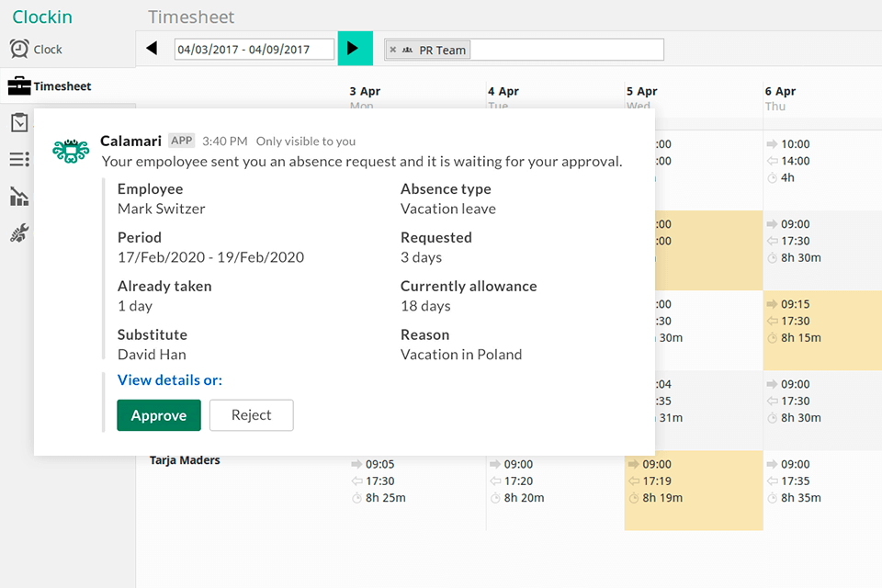This screenshot has width=882, height=588.
Task: Open the View details link
Action: pos(169,379)
